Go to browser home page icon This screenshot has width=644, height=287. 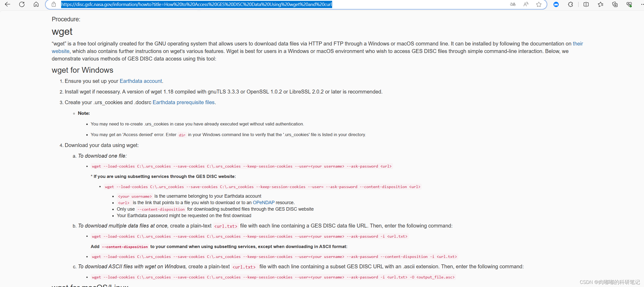(x=36, y=4)
